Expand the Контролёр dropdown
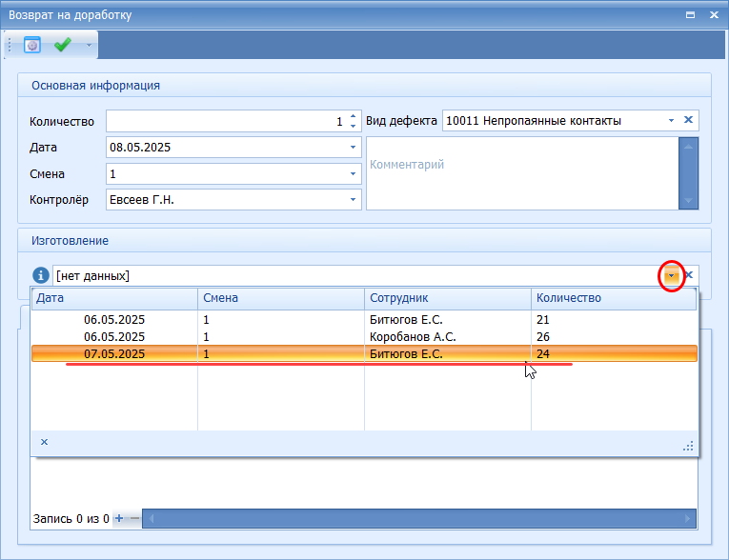 tap(353, 200)
